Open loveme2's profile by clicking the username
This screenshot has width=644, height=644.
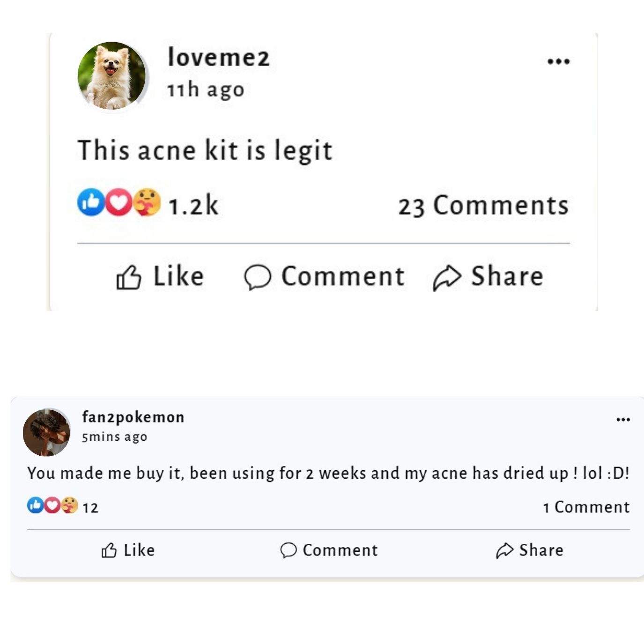pos(221,58)
